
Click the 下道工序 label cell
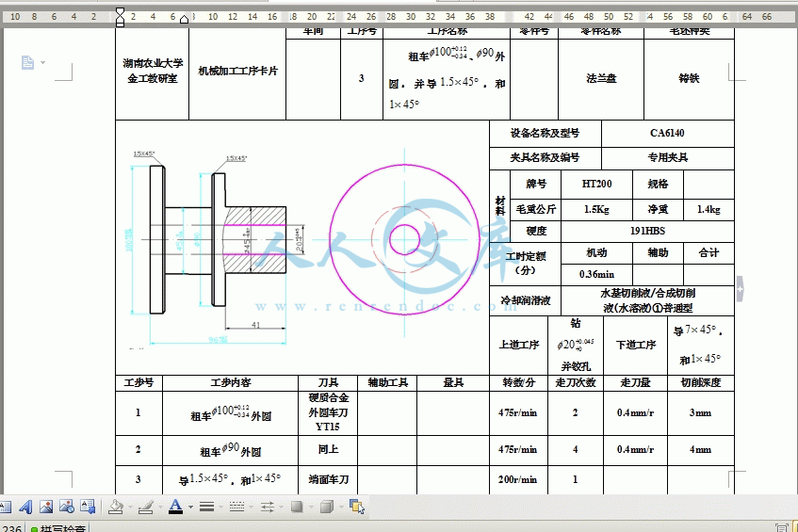(636, 345)
